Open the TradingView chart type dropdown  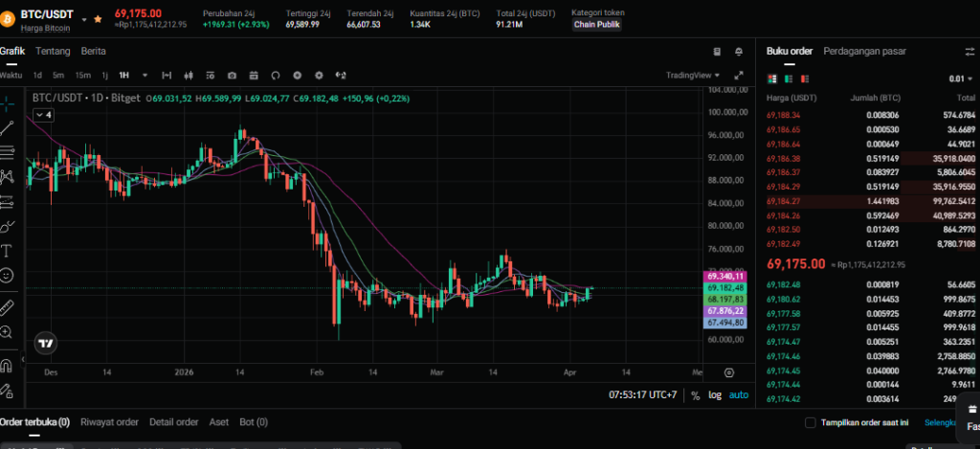[693, 75]
